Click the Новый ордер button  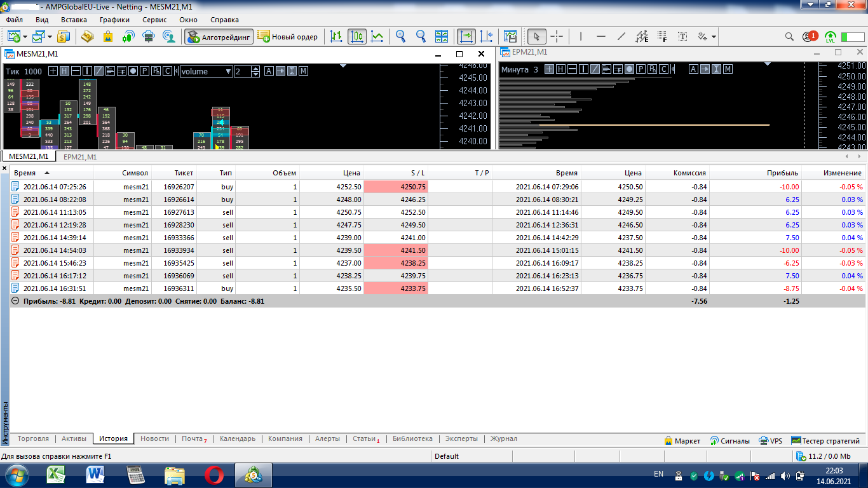288,36
